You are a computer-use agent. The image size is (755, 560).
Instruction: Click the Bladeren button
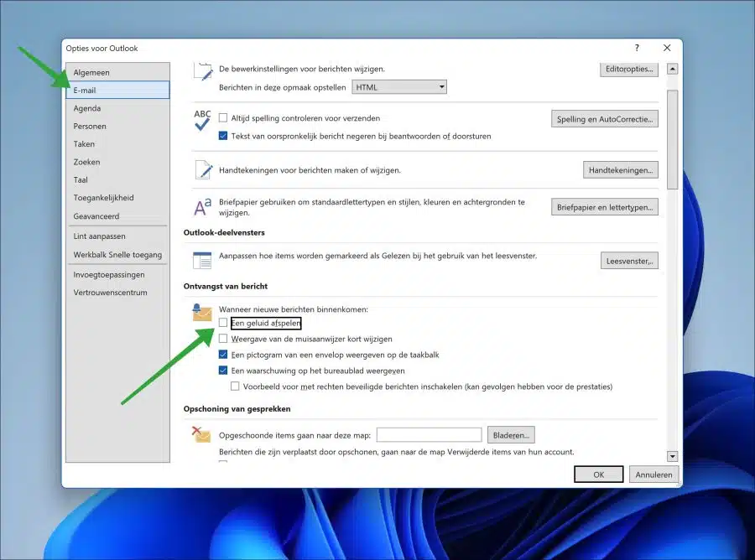click(511, 435)
